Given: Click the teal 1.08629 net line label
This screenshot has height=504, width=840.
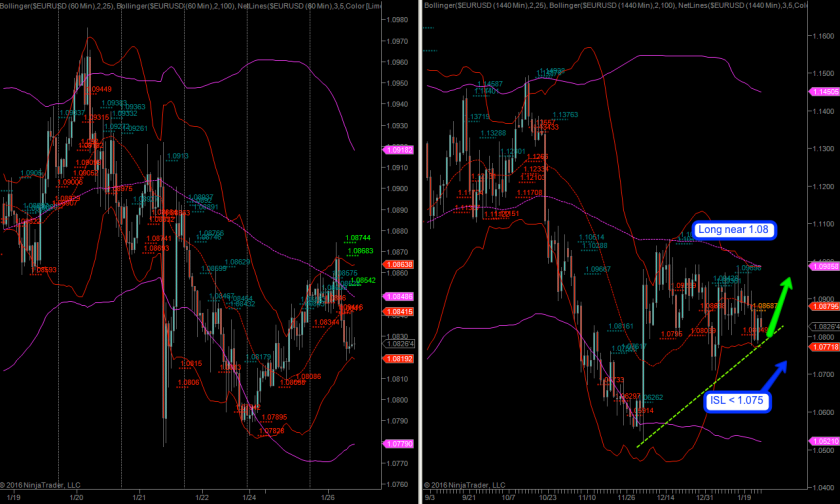Looking at the screenshot, I should [237, 262].
